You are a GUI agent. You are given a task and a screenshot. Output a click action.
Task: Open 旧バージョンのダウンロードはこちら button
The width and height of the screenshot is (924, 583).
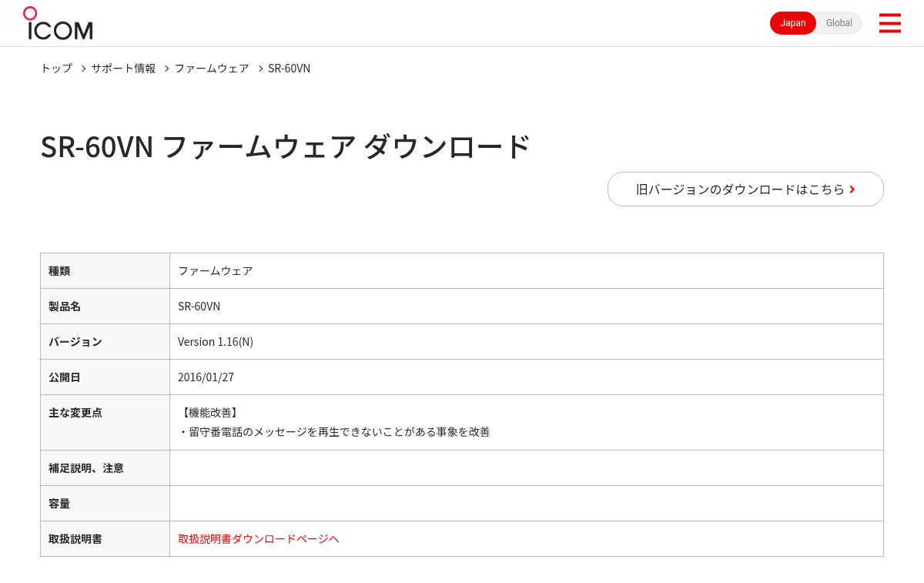pos(745,189)
